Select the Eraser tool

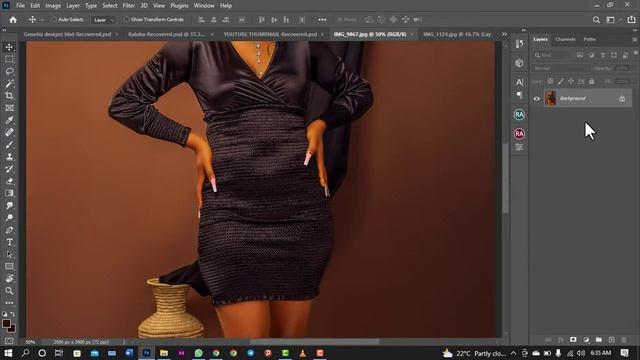(9, 181)
